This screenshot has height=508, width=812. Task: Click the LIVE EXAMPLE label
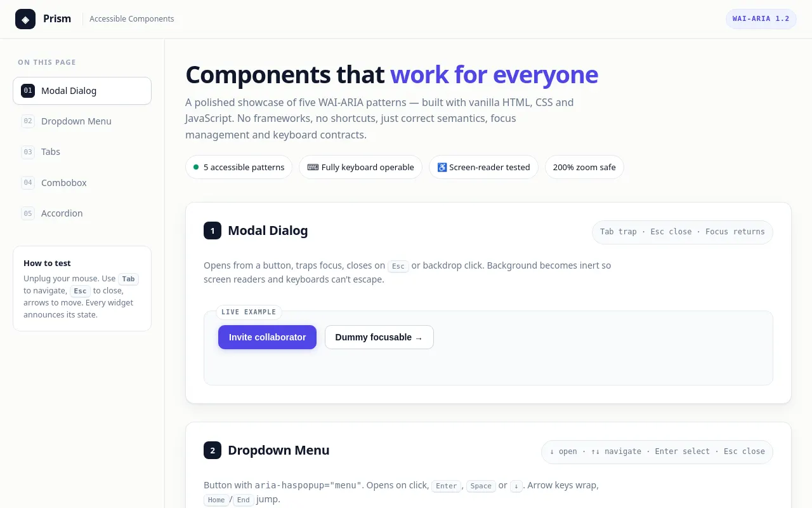pos(249,312)
